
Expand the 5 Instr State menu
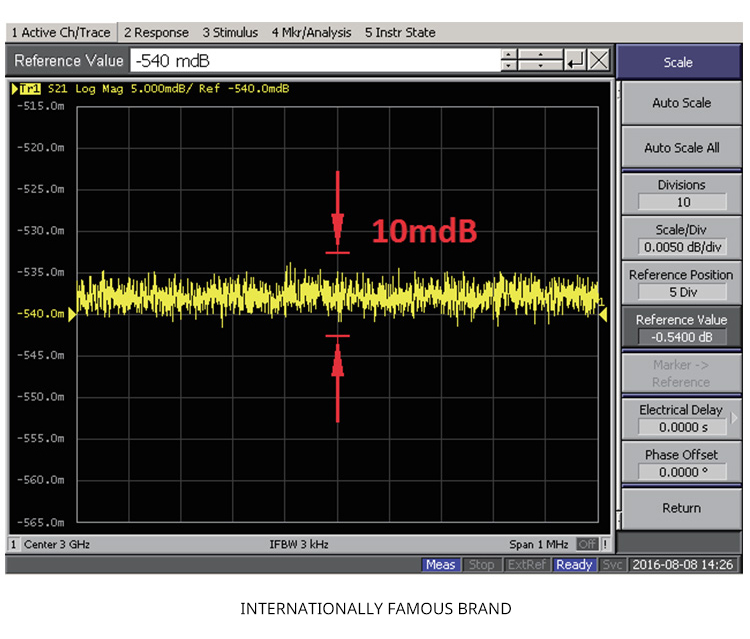[x=400, y=33]
